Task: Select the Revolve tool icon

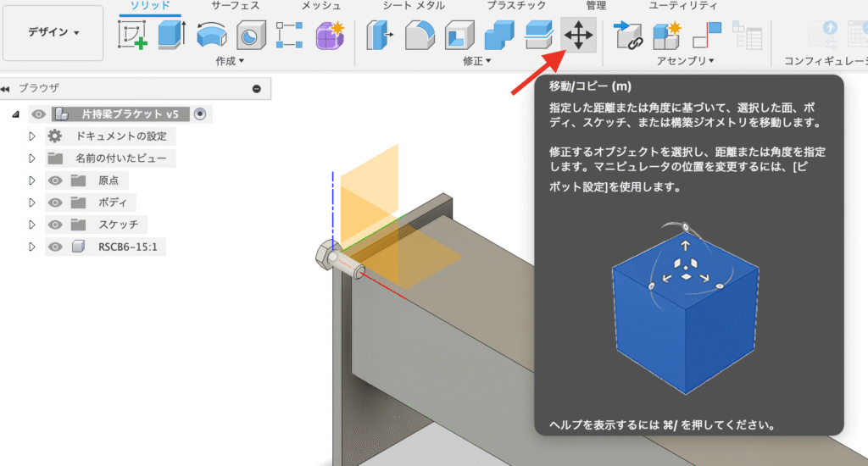Action: point(211,35)
